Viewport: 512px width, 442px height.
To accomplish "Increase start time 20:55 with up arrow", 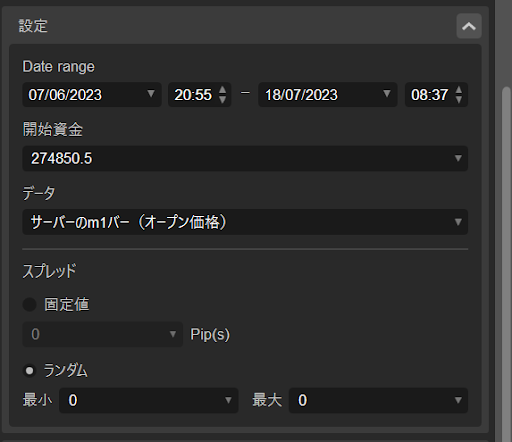I will [x=222, y=90].
